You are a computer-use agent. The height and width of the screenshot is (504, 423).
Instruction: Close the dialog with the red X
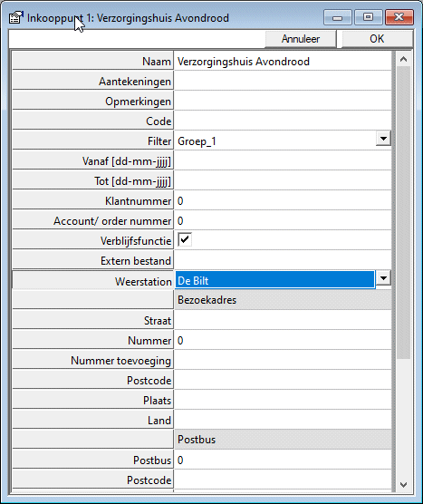click(399, 17)
